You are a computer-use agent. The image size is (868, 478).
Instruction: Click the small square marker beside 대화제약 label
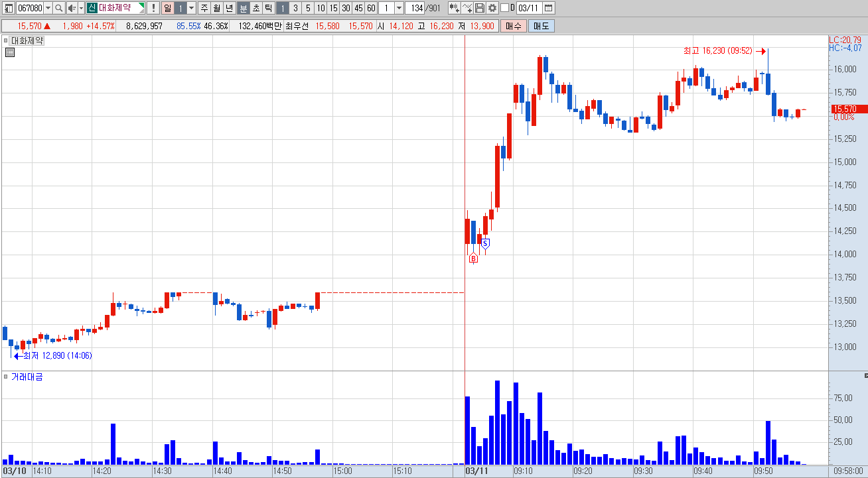pyautogui.click(x=6, y=40)
